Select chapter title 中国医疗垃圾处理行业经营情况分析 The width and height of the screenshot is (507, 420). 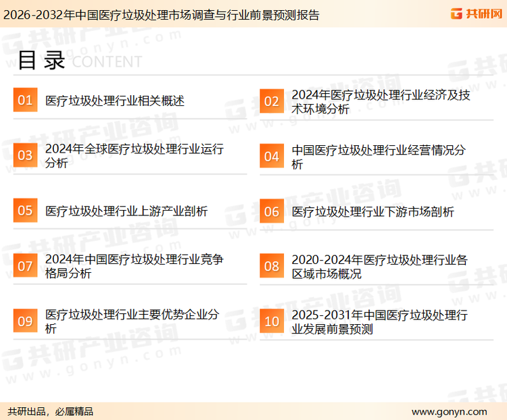pyautogui.click(x=379, y=157)
